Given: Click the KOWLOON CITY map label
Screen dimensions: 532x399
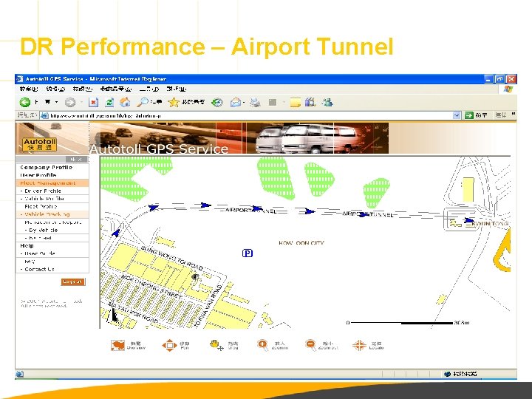Looking at the screenshot, I should click(x=301, y=243).
